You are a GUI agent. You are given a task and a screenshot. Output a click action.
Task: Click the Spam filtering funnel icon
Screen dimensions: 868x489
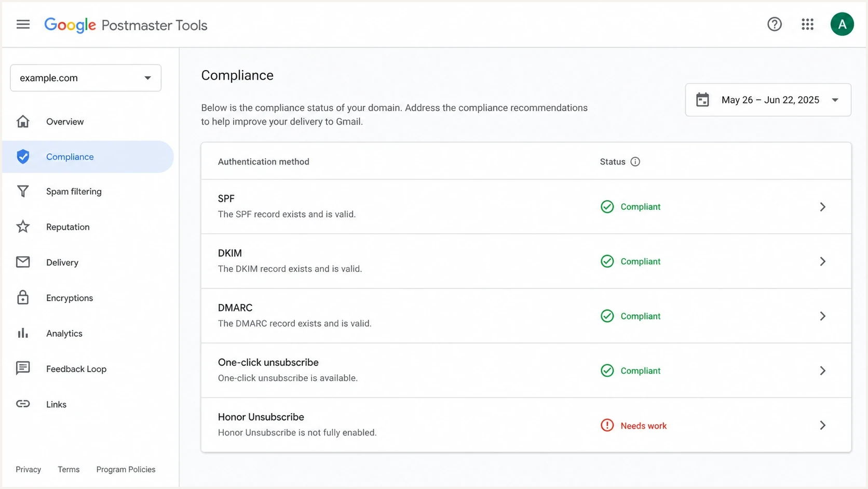[23, 191]
